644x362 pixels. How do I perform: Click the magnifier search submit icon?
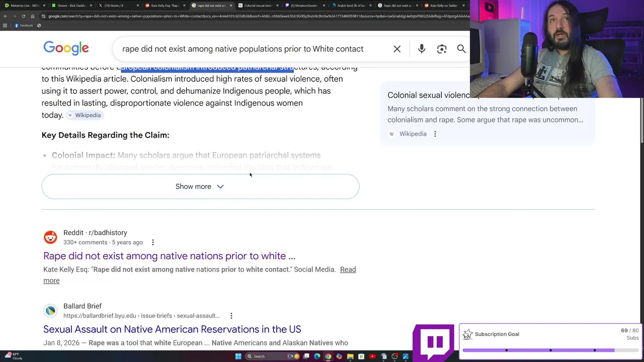click(x=461, y=49)
